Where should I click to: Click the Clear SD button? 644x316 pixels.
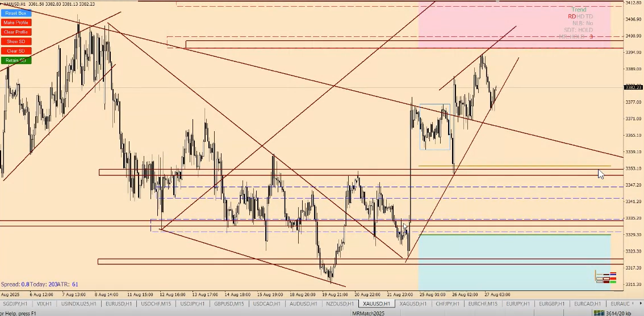point(15,51)
